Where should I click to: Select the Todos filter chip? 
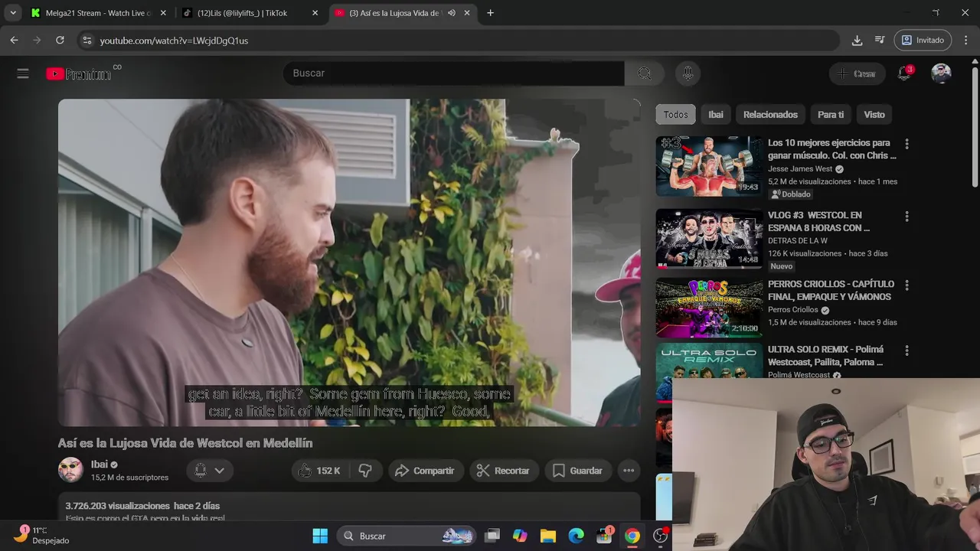(675, 115)
